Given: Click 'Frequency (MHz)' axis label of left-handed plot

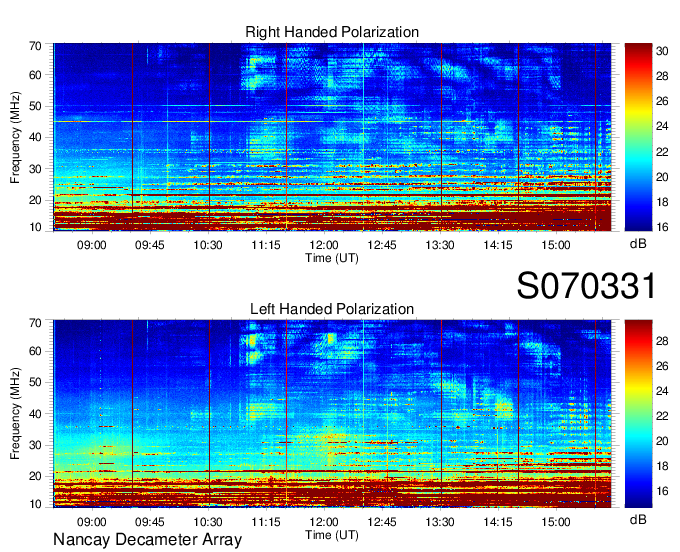Looking at the screenshot, I should 15,414.
